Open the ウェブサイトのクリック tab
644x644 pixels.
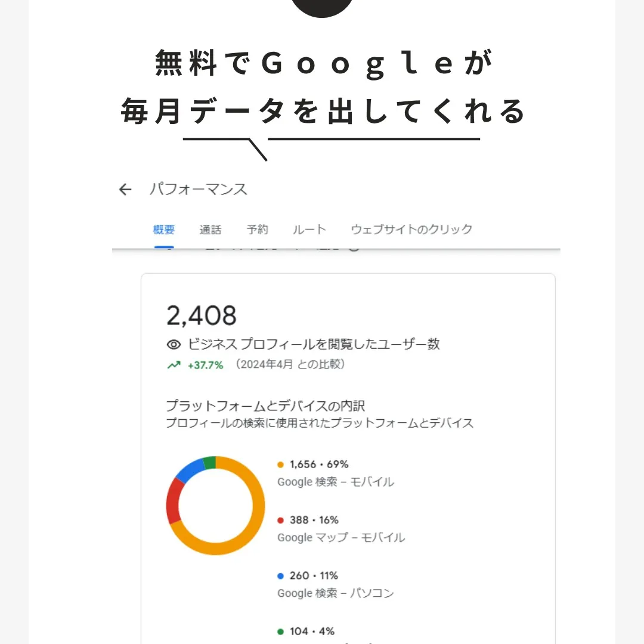411,229
